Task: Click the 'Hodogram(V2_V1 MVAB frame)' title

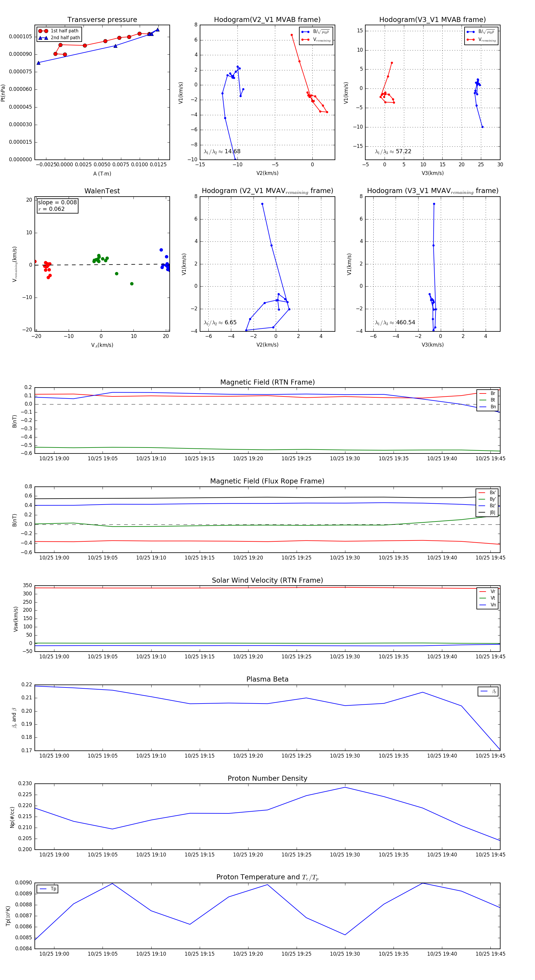Action: [x=267, y=20]
